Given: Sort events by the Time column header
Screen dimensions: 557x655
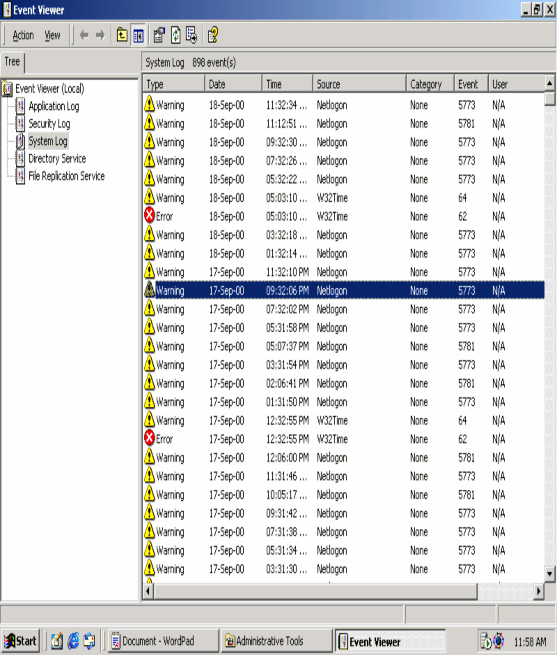Looking at the screenshot, I should 287,84.
